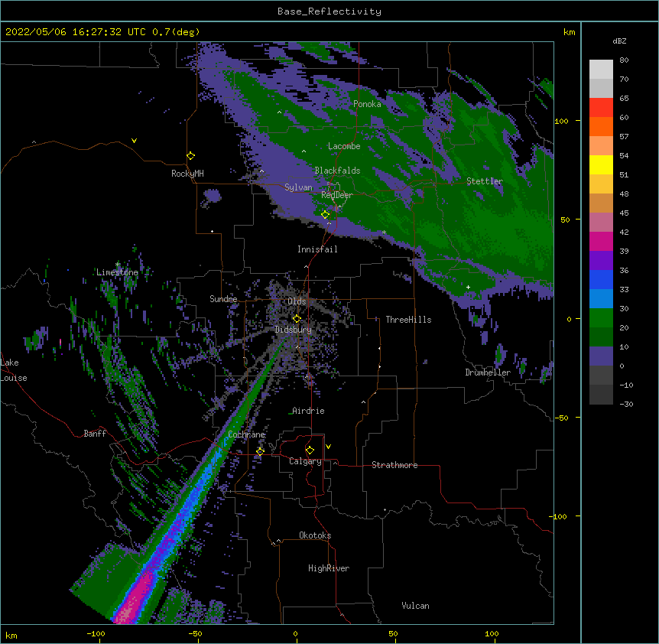Screen dimensions: 659x644
Task: Click the Base_Reflectivity title text
Action: [x=329, y=11]
